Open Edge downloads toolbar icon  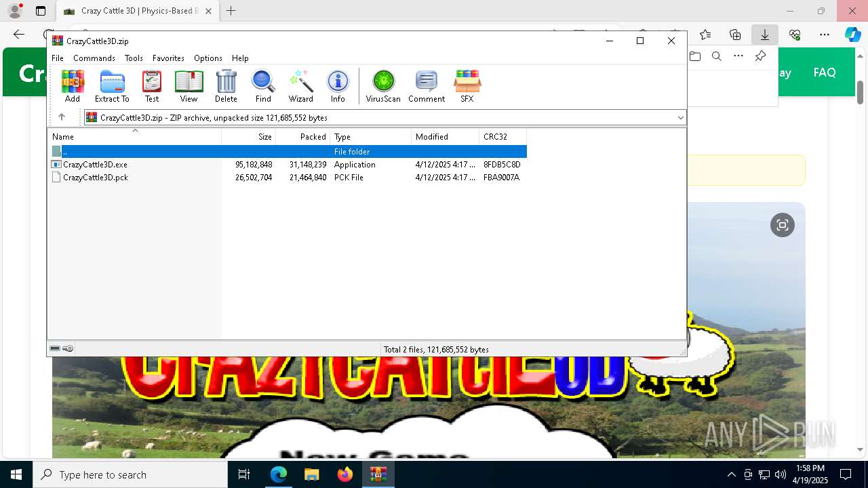coord(765,35)
